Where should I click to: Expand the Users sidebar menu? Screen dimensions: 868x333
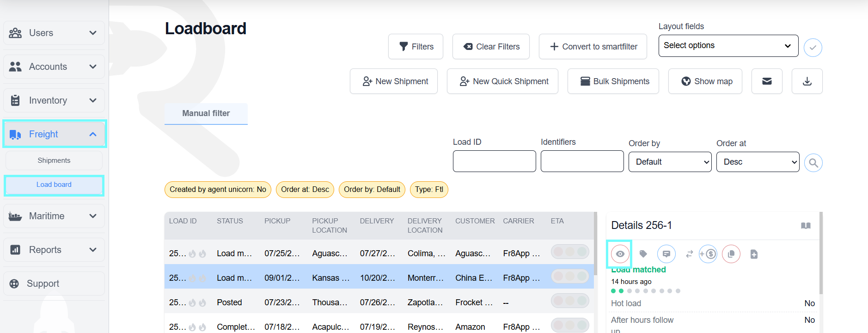click(x=54, y=33)
